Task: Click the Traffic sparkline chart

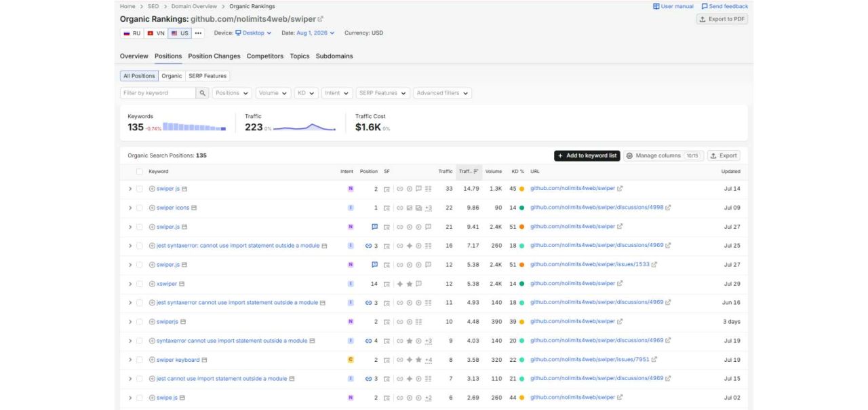Action: [304, 127]
